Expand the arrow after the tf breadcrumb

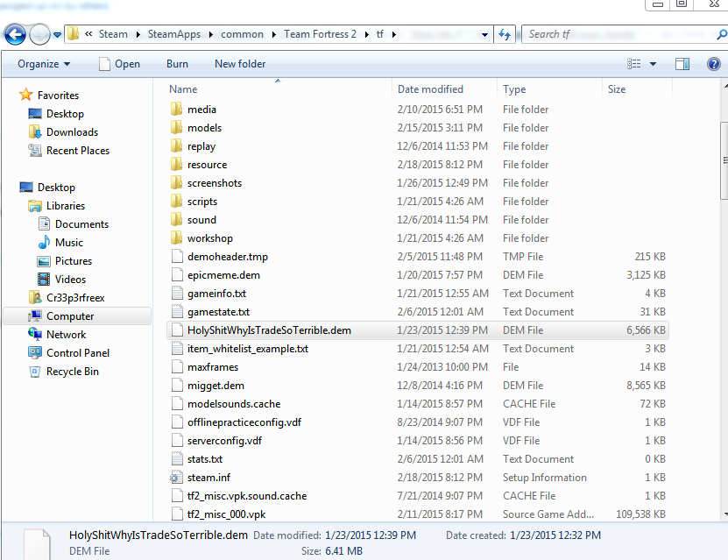point(393,35)
